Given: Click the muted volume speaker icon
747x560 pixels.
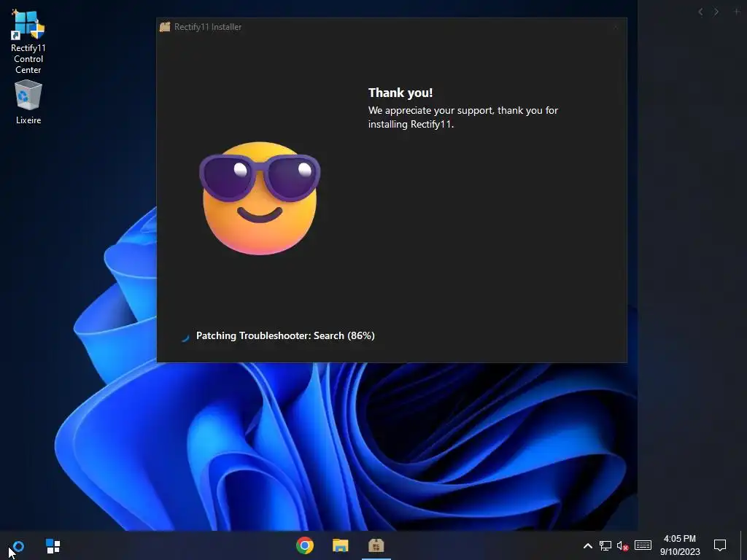Looking at the screenshot, I should point(623,545).
